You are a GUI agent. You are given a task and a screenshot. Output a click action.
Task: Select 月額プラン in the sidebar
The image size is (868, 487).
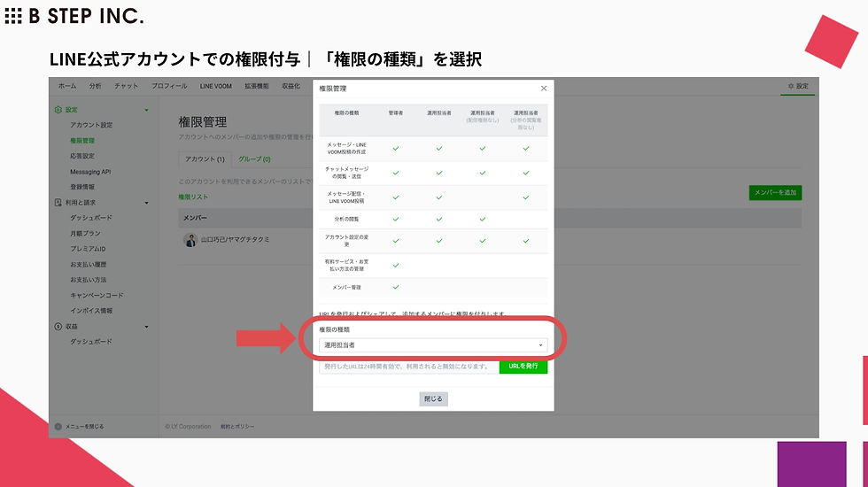click(85, 234)
